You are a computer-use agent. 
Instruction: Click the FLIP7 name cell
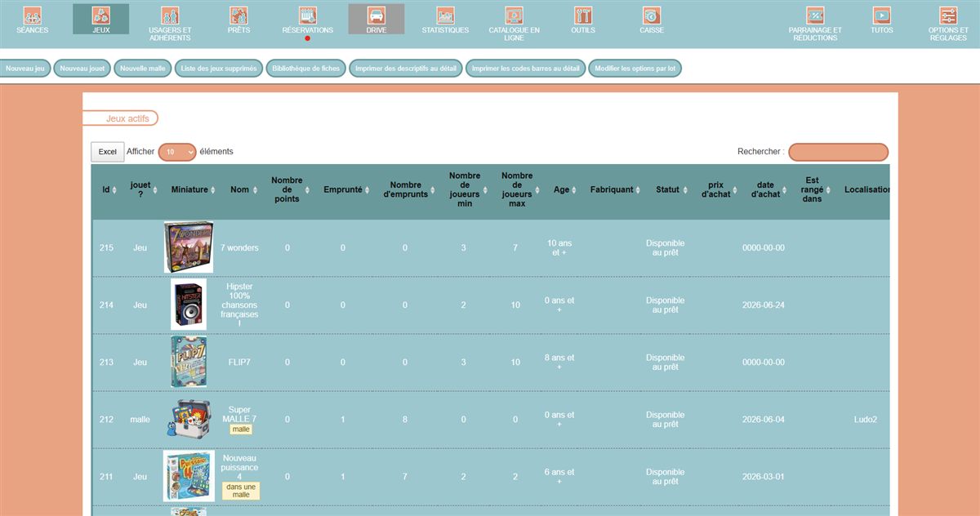coord(239,362)
